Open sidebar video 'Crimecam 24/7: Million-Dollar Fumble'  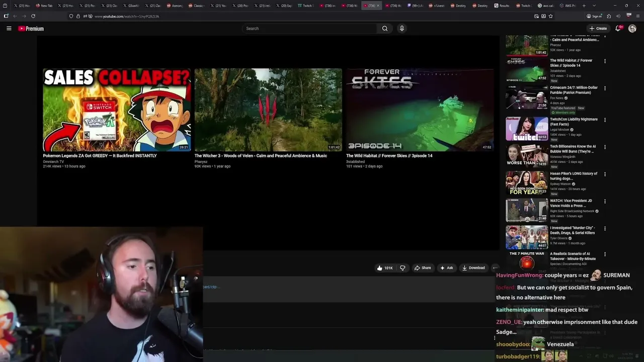574,90
